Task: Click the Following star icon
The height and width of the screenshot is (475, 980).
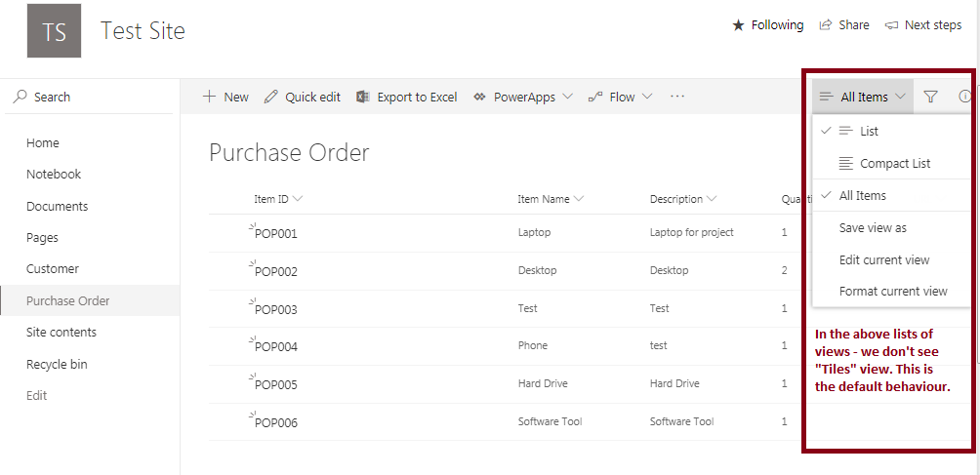Action: (x=738, y=25)
